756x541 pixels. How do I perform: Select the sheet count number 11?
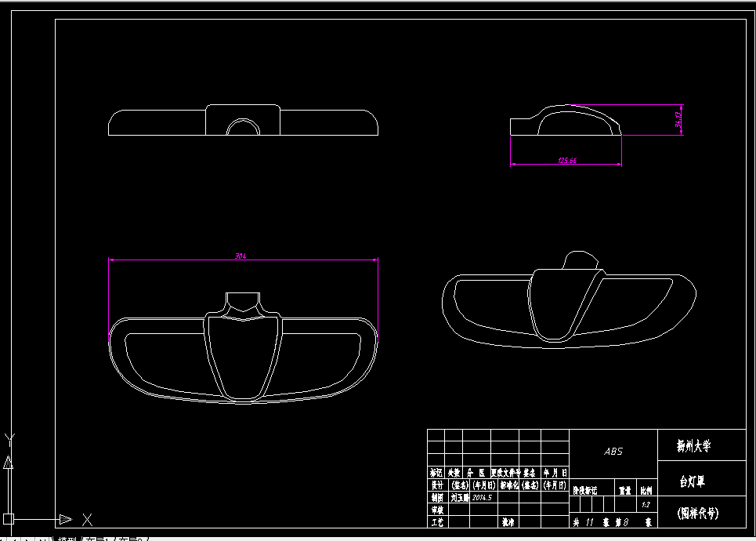coord(589,522)
